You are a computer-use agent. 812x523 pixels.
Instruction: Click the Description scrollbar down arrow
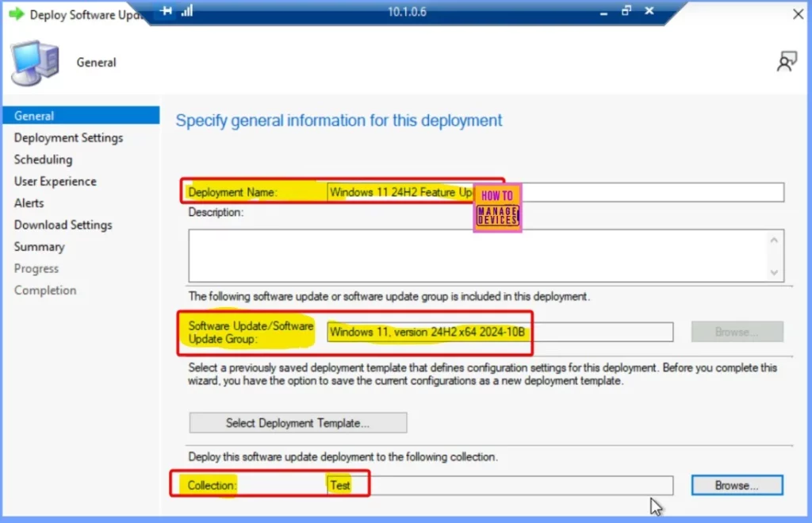774,272
